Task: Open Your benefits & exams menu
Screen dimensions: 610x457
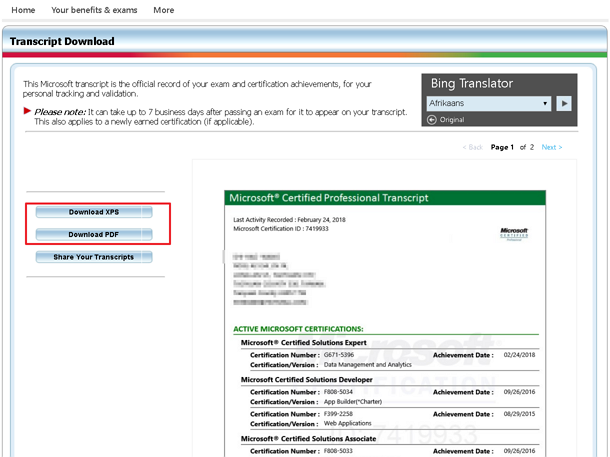Action: pyautogui.click(x=94, y=10)
